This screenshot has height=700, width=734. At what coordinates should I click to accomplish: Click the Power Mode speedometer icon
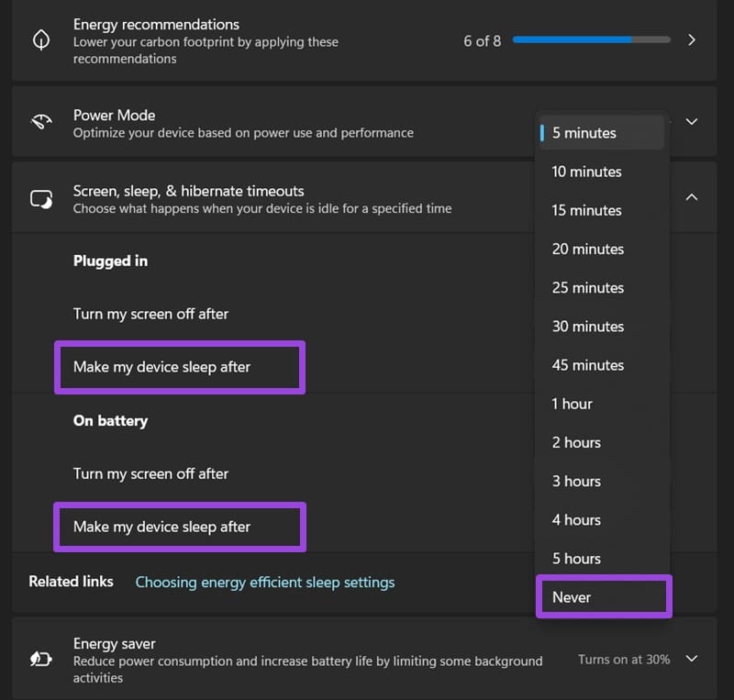pyautogui.click(x=40, y=121)
